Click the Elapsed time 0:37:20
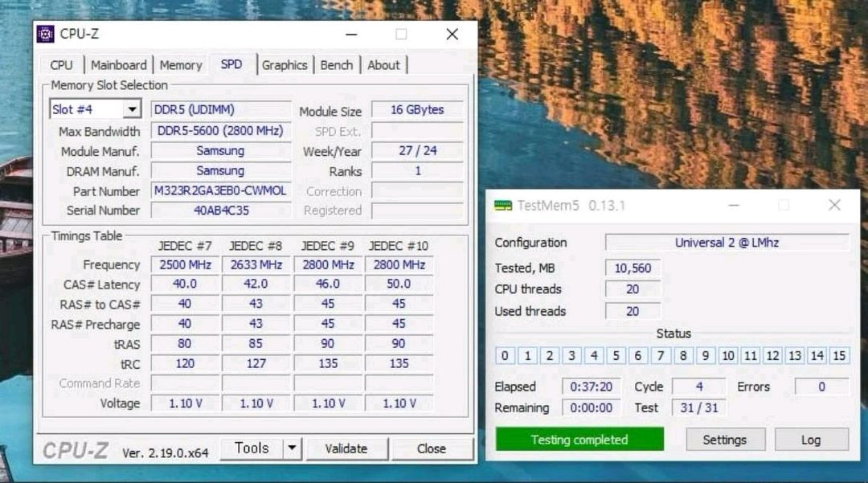This screenshot has height=483, width=868. (x=592, y=387)
